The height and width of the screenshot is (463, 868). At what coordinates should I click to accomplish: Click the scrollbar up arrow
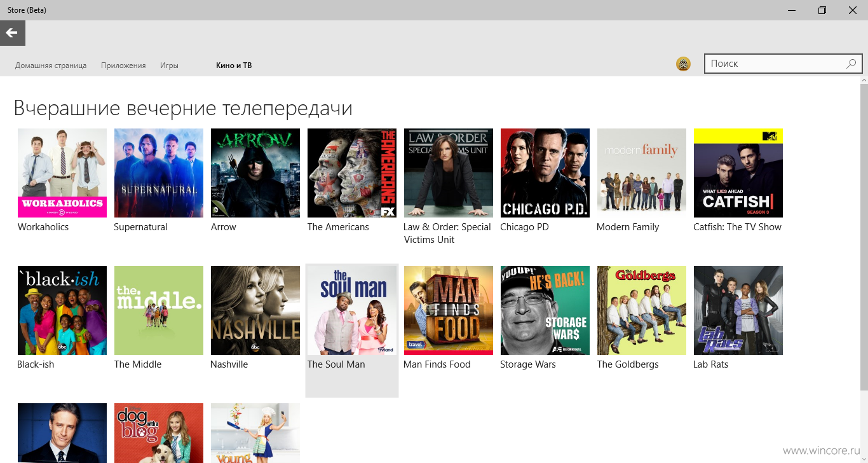[864, 79]
